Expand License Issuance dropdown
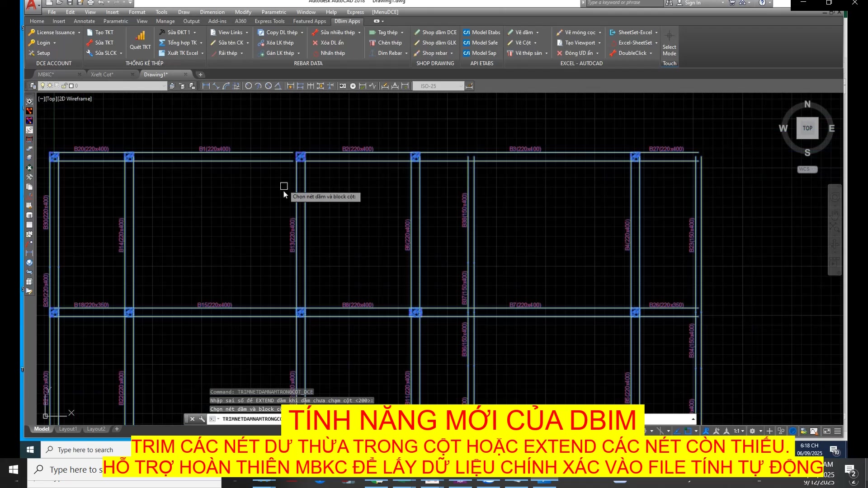This screenshot has width=868, height=488. point(79,33)
